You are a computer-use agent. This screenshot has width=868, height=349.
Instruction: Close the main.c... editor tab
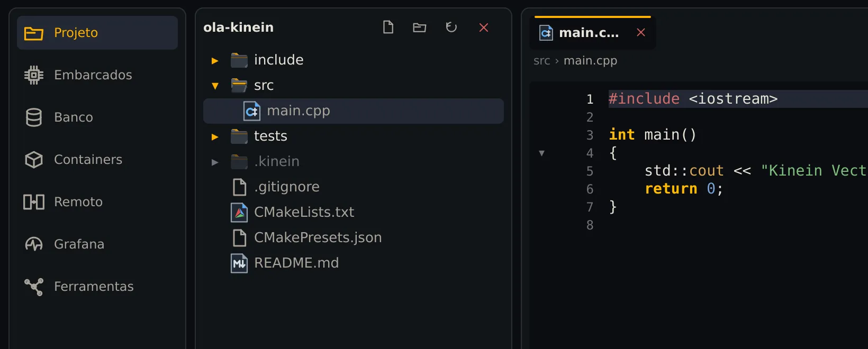pyautogui.click(x=641, y=33)
